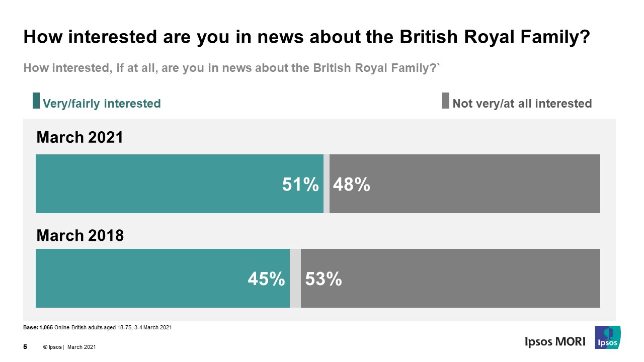Select the March 2021 teal bar
644x362 pixels.
tap(180, 184)
